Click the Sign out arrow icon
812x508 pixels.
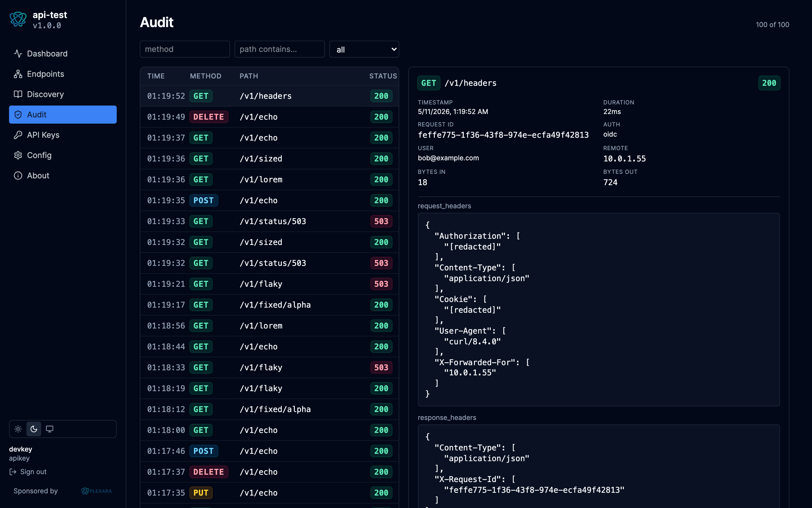tap(13, 472)
